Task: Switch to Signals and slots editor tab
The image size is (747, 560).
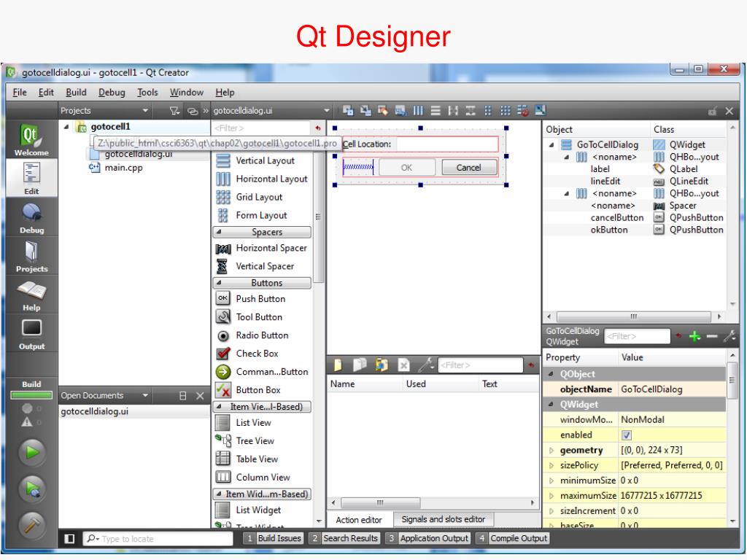Action: click(443, 519)
